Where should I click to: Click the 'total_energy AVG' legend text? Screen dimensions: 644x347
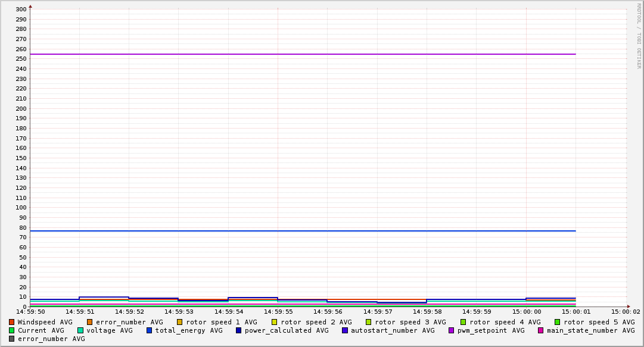pos(189,330)
